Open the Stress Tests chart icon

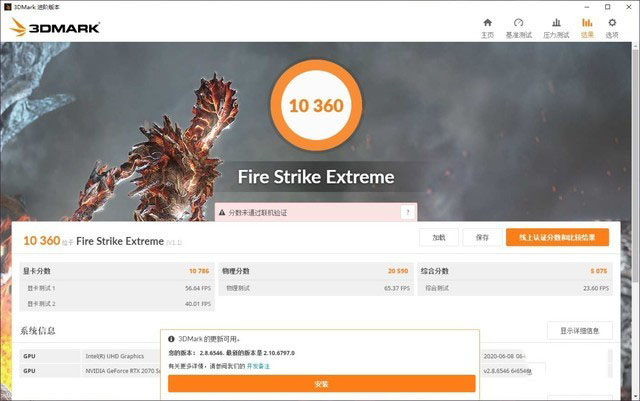(556, 23)
